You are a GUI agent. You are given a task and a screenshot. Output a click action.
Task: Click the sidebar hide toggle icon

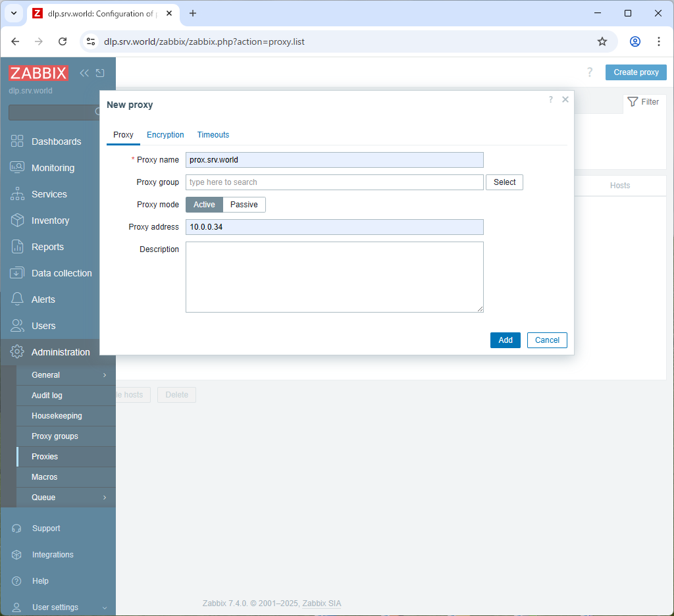pyautogui.click(x=100, y=73)
